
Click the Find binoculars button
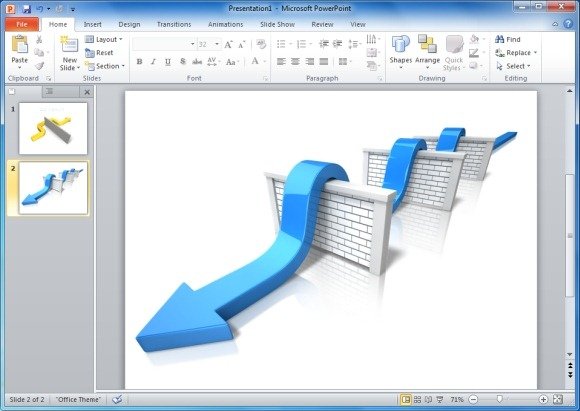508,39
